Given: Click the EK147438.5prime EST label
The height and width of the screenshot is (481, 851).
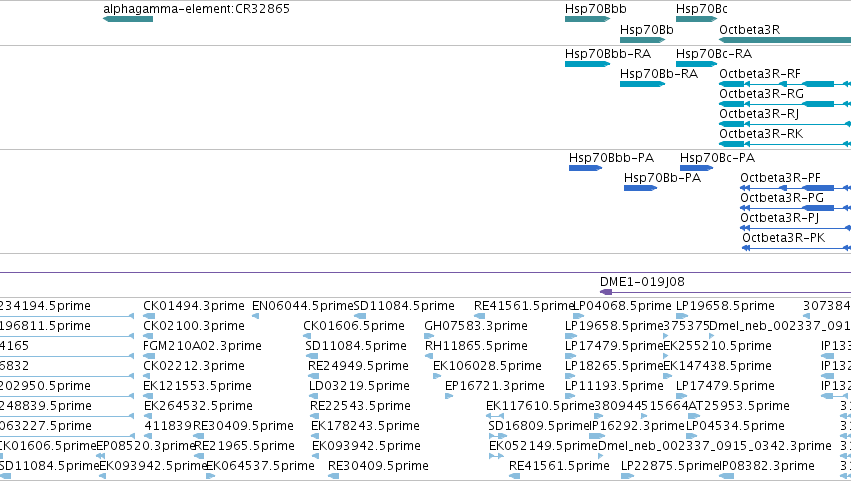Looking at the screenshot, I should tap(717, 366).
